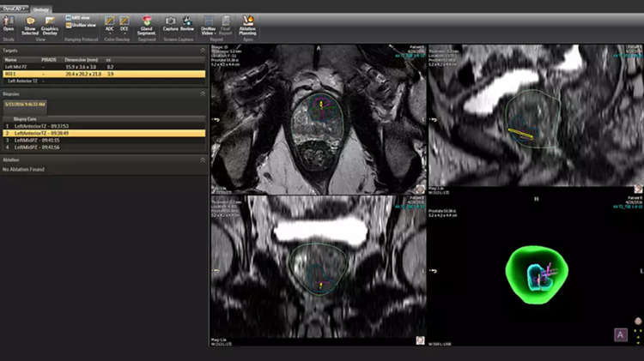Start Gland Segment tool
644x361 pixels.
tap(146, 21)
